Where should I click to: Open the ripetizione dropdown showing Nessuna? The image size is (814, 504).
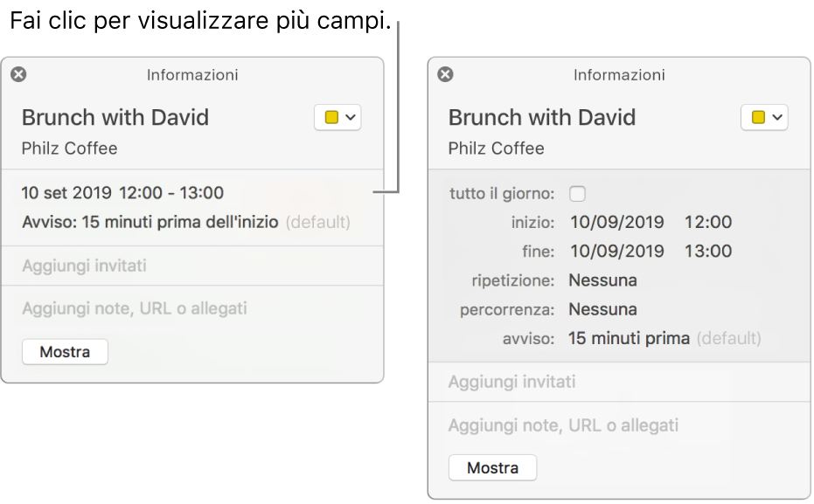[603, 280]
